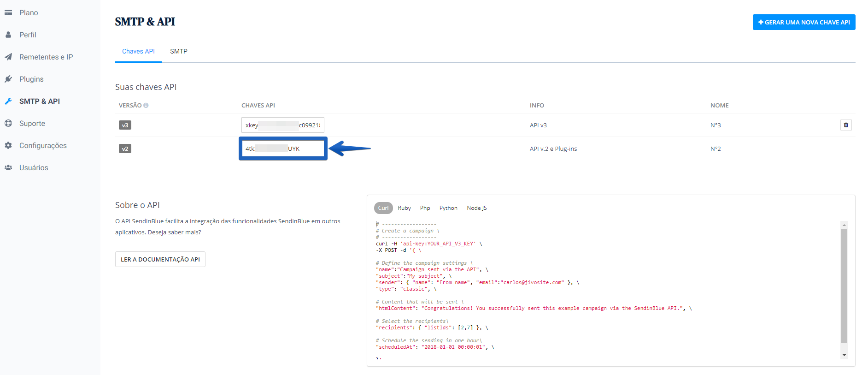Click the "scheduledAt" code line
Screen dimensions: 868x375
[x=435, y=347]
